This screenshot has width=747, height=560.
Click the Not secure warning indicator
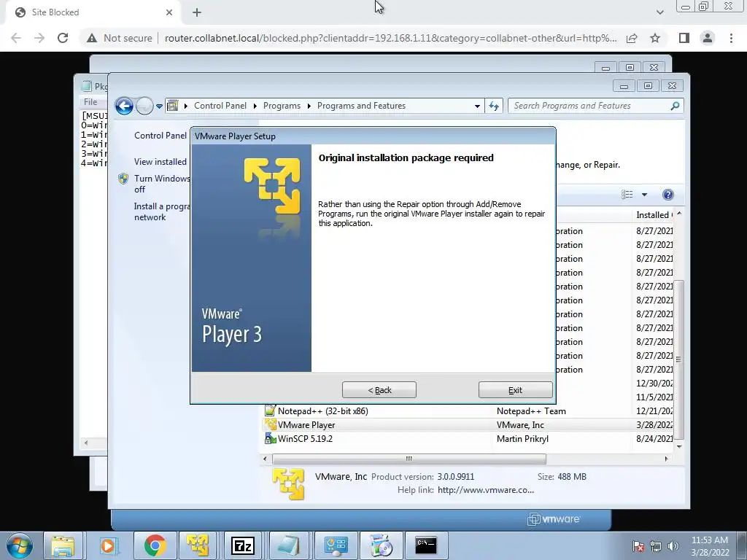[120, 38]
